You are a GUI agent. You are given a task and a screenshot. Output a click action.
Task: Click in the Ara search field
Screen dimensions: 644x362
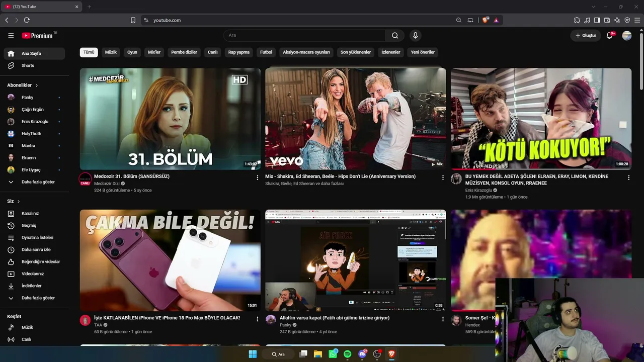point(304,35)
